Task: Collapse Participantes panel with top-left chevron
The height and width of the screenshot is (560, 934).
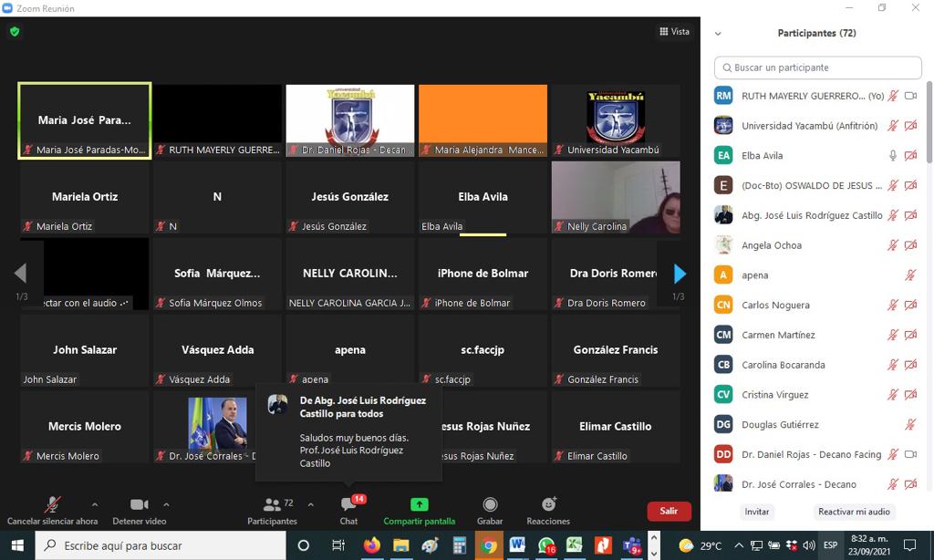Action: coord(718,34)
